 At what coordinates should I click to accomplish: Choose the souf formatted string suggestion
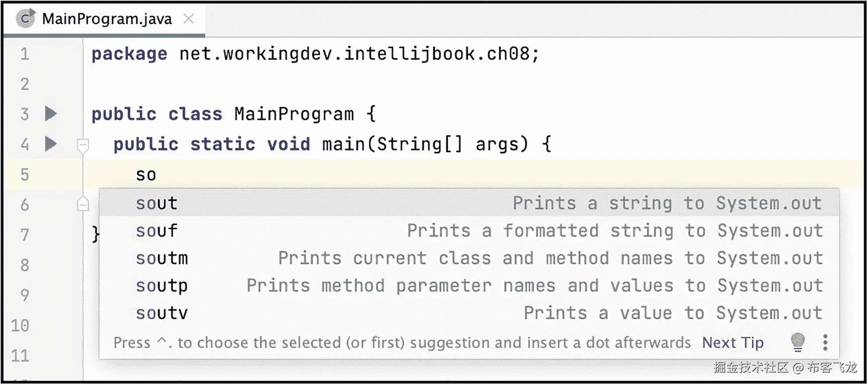tap(156, 231)
